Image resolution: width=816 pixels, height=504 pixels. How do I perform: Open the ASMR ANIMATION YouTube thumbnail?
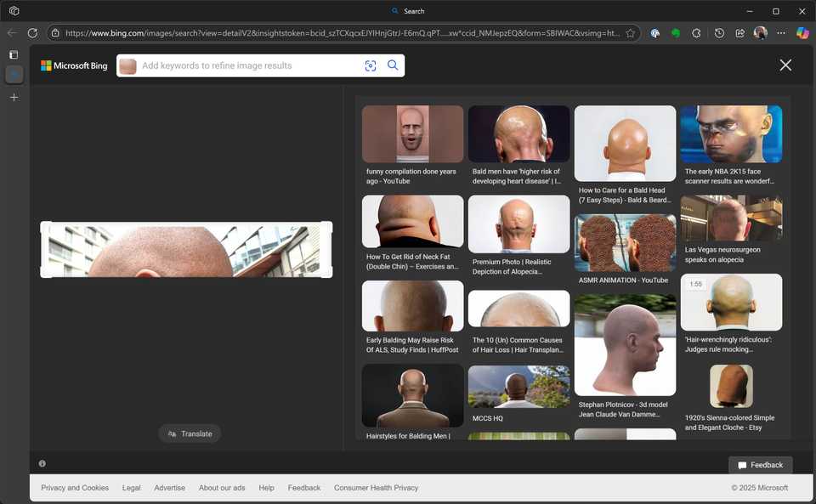tap(625, 242)
